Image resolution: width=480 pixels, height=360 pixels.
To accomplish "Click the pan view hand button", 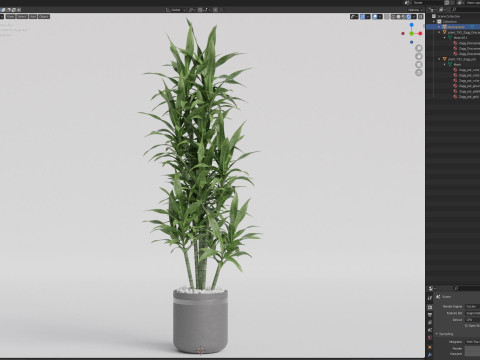I will (x=419, y=56).
